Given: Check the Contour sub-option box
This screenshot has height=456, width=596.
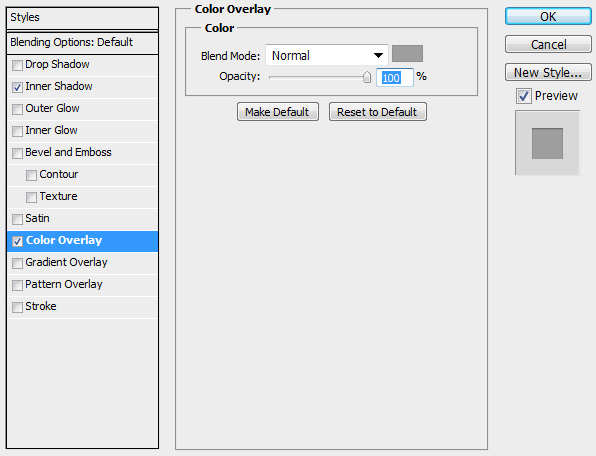Looking at the screenshot, I should click(x=31, y=175).
